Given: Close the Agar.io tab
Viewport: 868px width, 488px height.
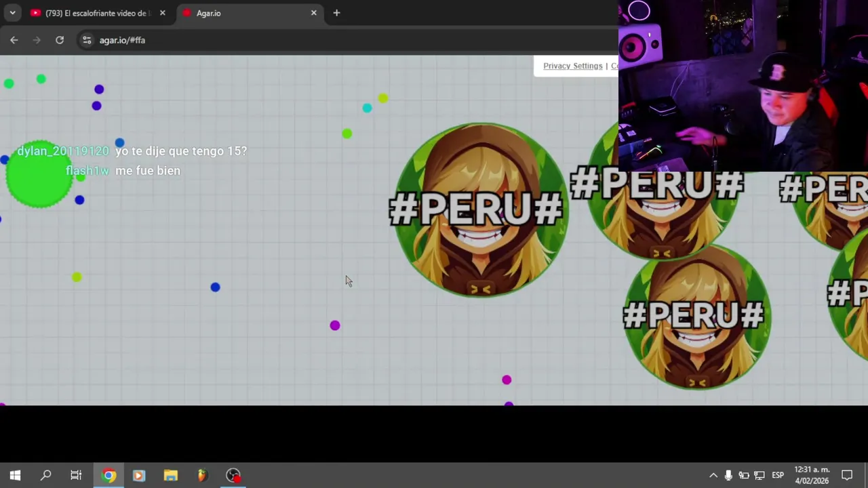Looking at the screenshot, I should click(x=313, y=13).
